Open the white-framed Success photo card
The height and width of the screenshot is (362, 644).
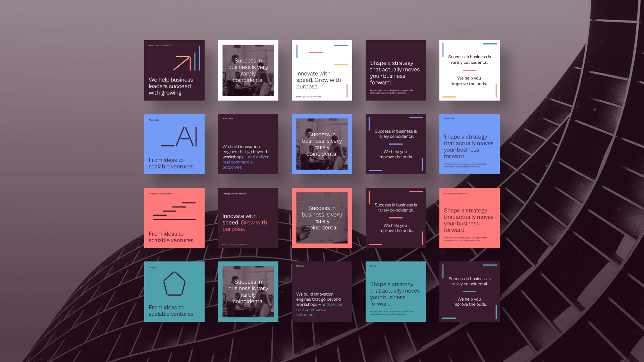248,70
